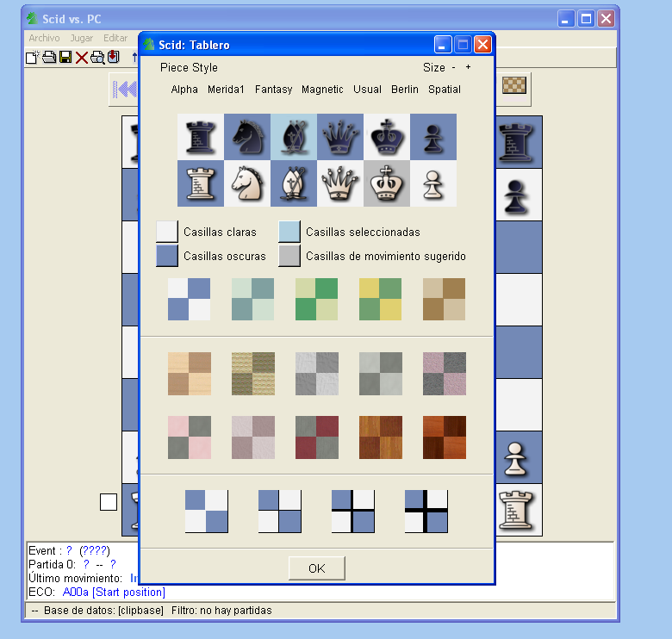
Task: Click the search finder toolbar icon
Action: click(97, 58)
